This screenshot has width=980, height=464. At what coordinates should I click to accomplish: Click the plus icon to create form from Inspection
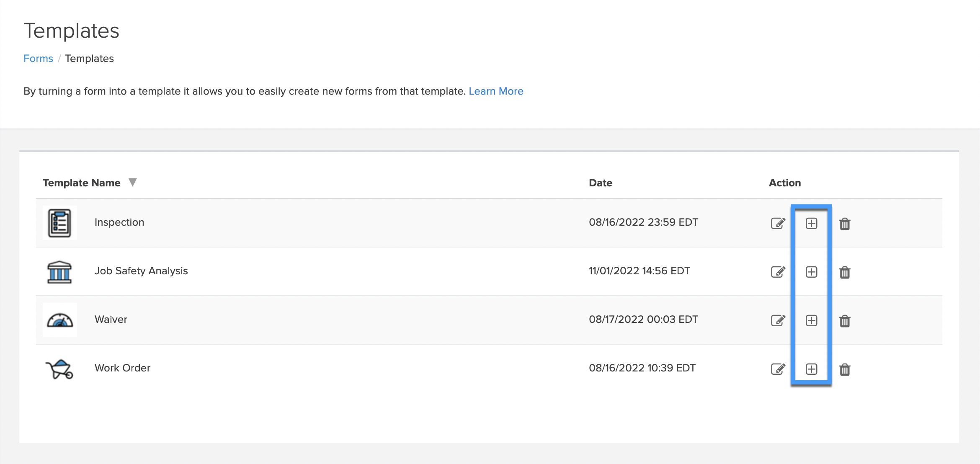click(x=812, y=223)
